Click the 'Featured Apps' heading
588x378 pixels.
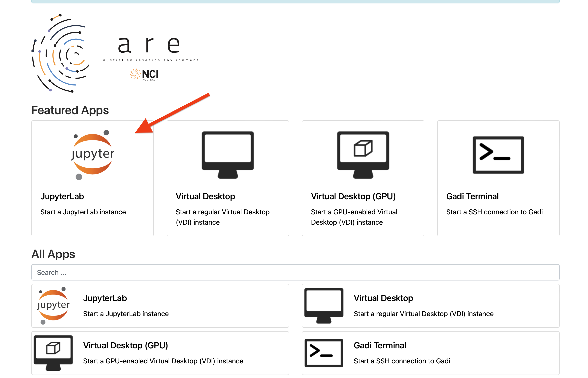coord(70,110)
